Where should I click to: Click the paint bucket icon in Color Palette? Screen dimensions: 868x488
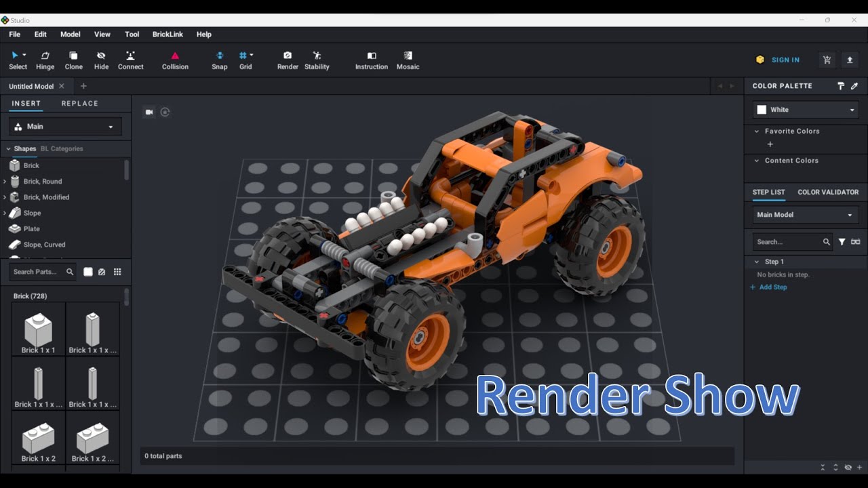pos(841,86)
